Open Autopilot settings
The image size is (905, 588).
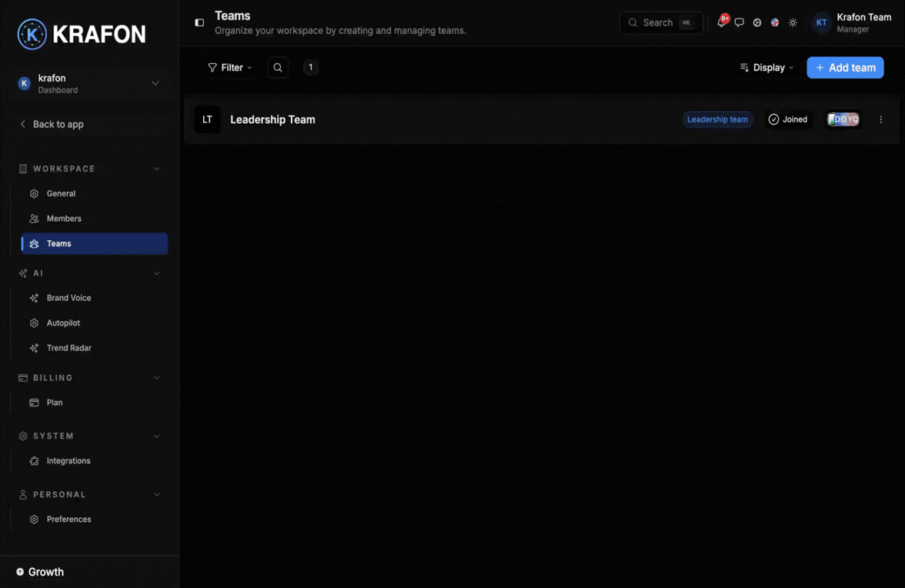click(95, 323)
